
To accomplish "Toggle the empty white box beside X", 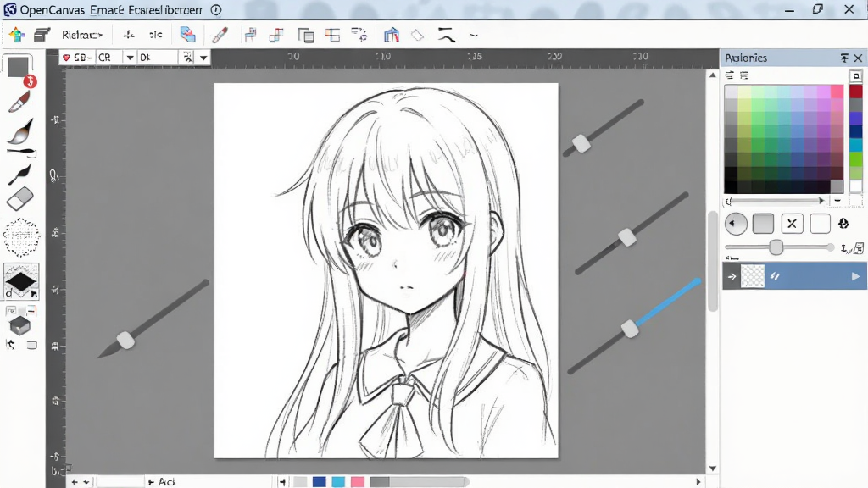I will coord(820,224).
